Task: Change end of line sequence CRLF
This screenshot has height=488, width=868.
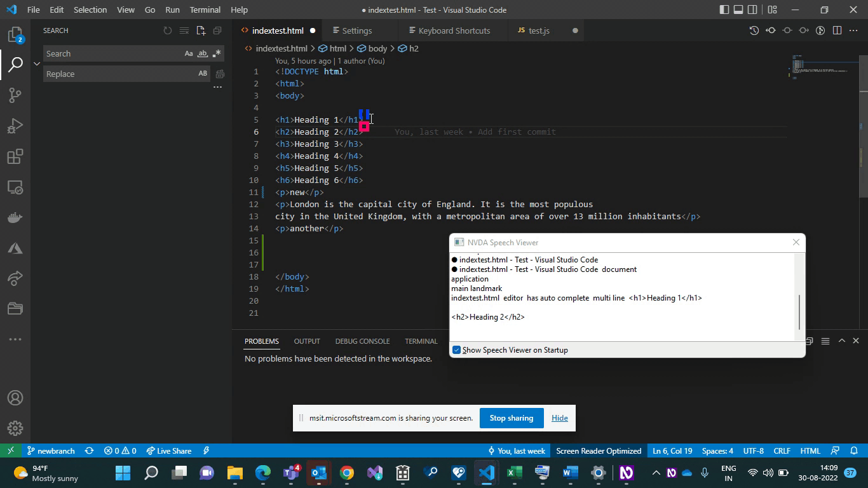Action: click(x=782, y=451)
